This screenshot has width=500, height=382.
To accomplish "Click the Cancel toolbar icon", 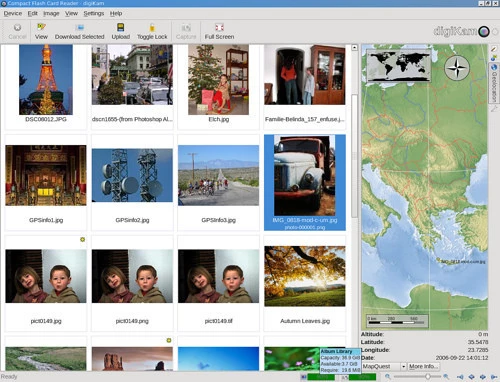I will 17,27.
